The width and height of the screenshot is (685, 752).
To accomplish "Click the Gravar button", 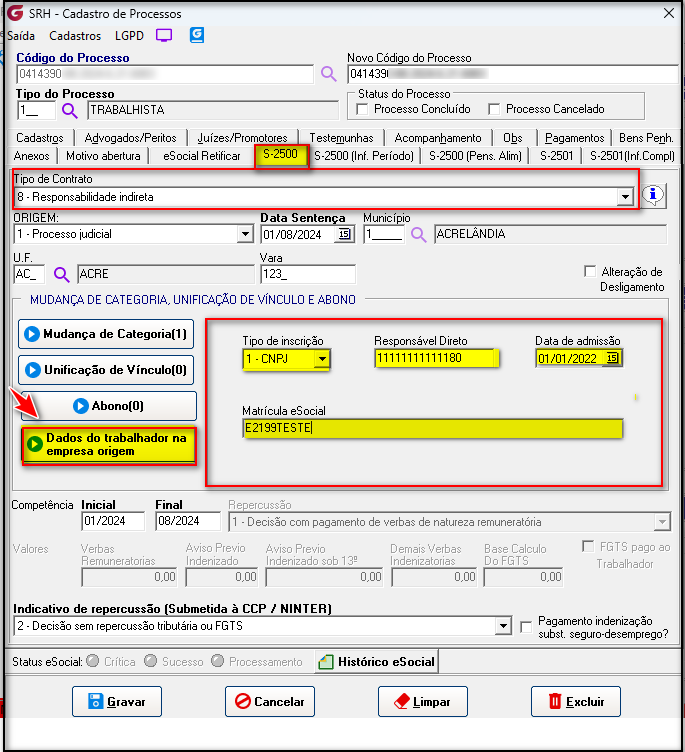I will [x=117, y=702].
